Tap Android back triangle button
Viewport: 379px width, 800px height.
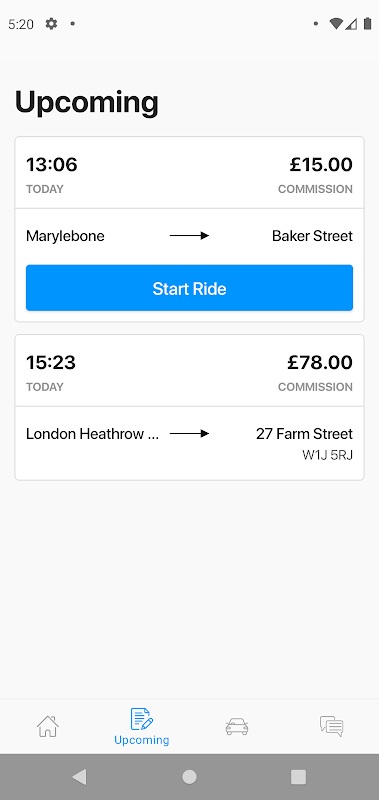[x=79, y=777]
